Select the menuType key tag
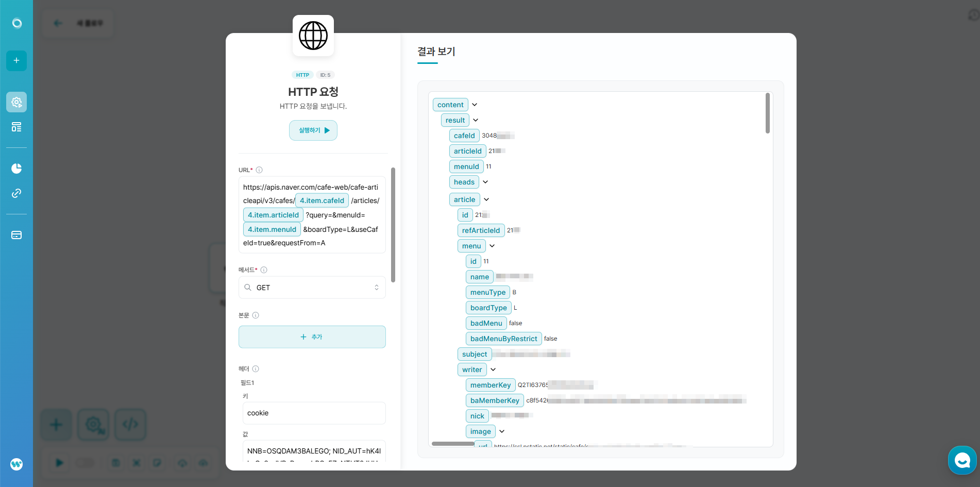980x487 pixels. 488,292
